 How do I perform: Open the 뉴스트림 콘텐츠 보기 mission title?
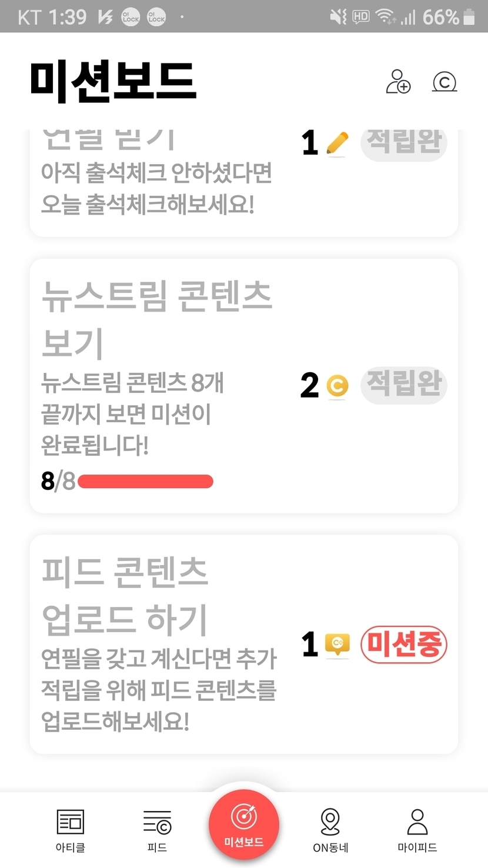point(156,319)
